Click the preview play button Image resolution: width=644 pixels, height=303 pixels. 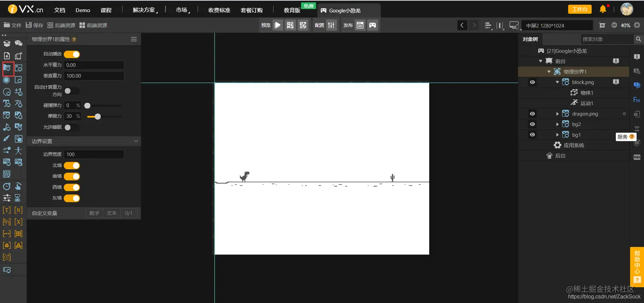pyautogui.click(x=278, y=25)
